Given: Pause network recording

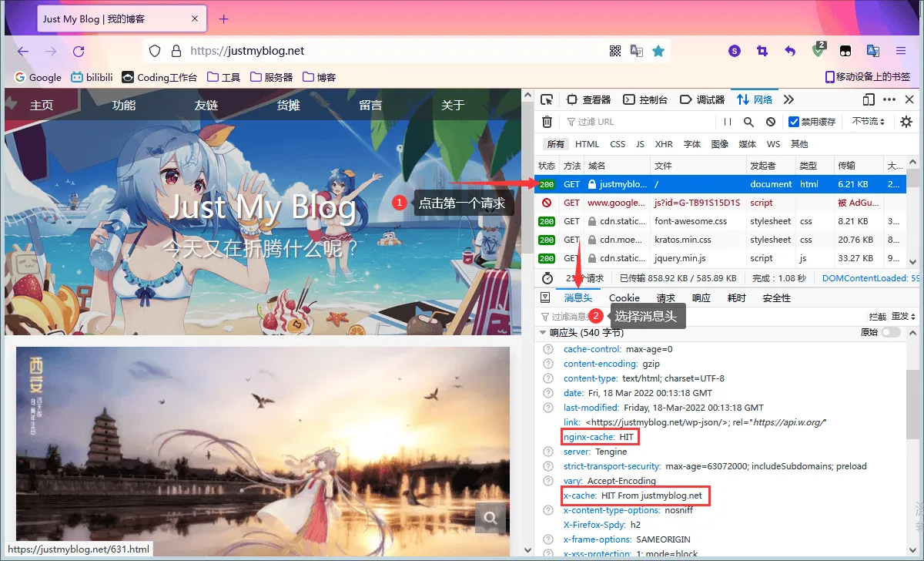Looking at the screenshot, I should [728, 122].
